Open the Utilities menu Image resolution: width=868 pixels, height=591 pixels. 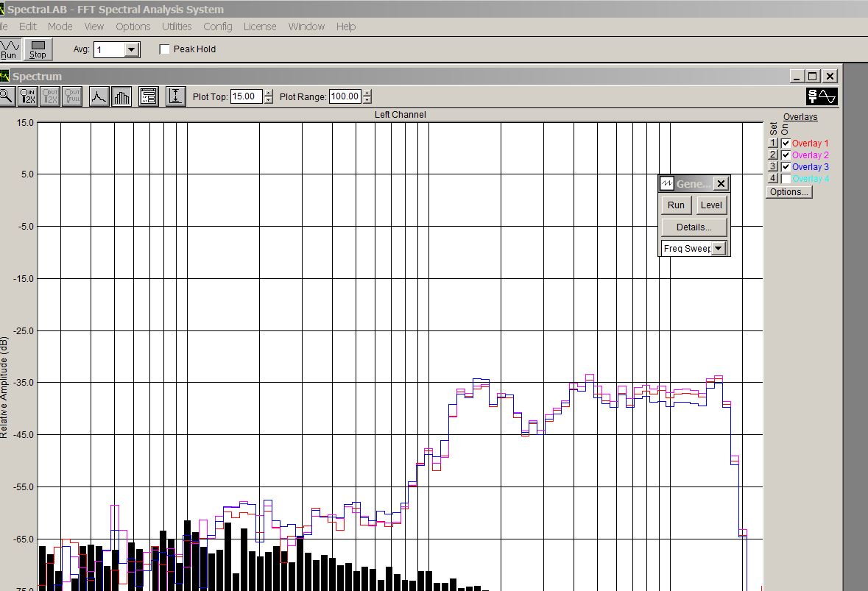tap(177, 26)
